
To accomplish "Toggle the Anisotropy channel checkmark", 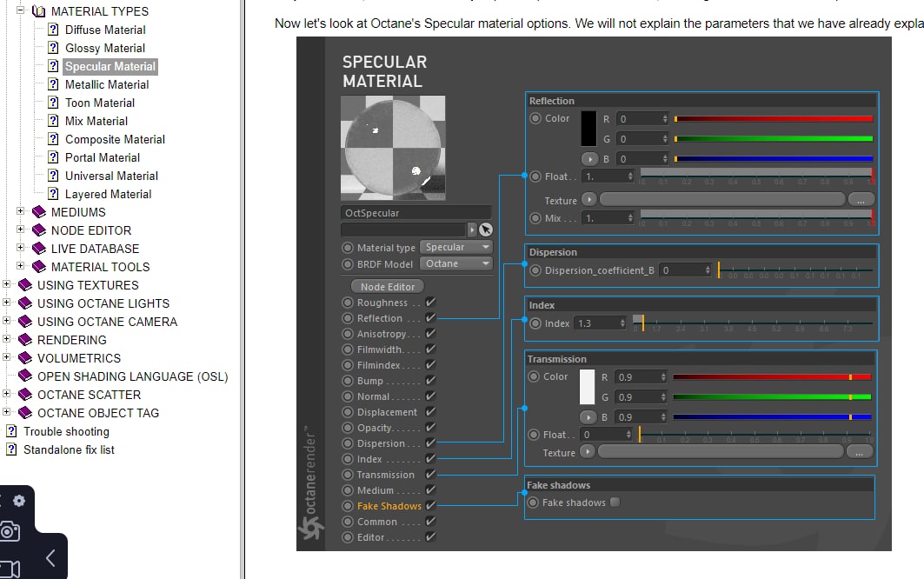I will (x=431, y=333).
